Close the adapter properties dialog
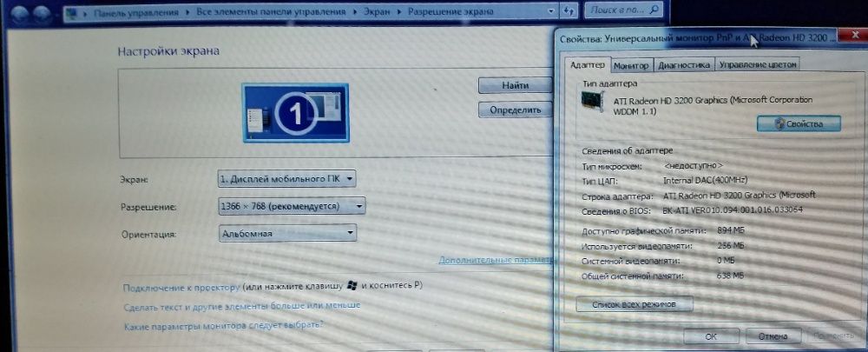868x352 pixels. (x=853, y=37)
